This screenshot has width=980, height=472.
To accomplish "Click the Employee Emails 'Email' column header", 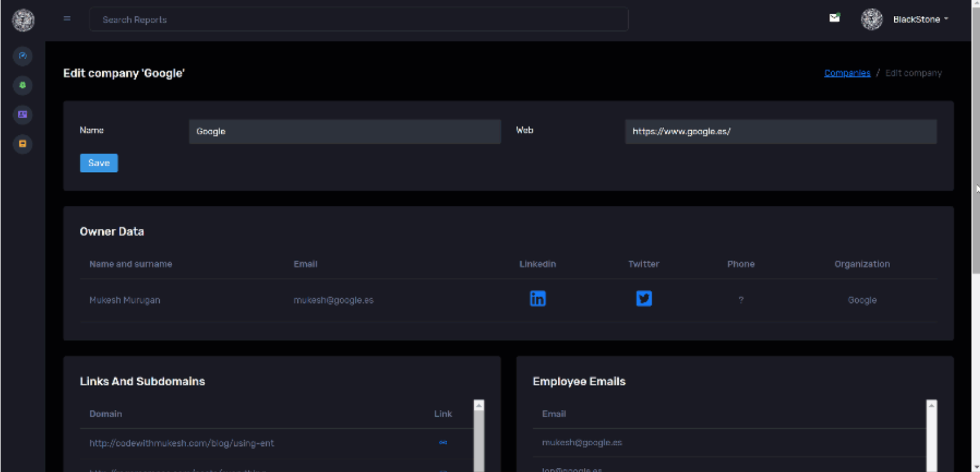I will [554, 413].
